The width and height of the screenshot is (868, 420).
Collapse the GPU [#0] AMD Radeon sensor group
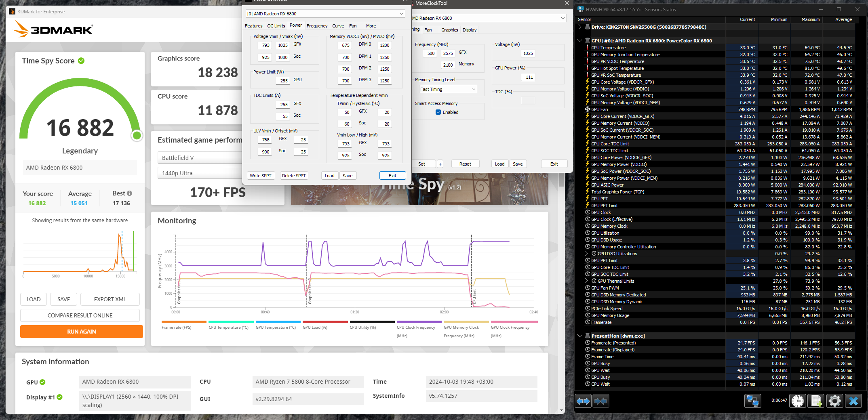580,41
